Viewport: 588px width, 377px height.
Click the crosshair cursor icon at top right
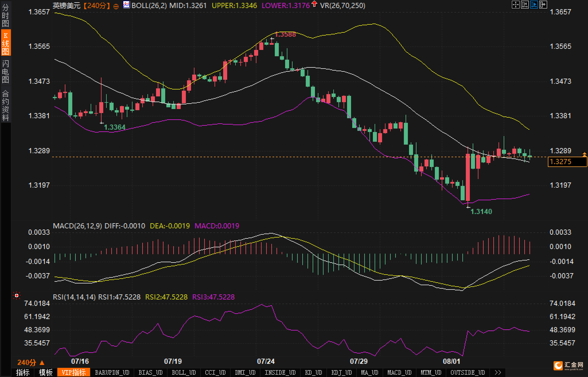[x=515, y=5]
